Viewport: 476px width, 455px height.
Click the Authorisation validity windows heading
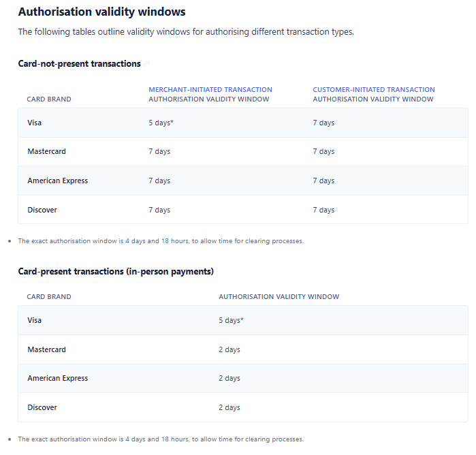tap(101, 12)
